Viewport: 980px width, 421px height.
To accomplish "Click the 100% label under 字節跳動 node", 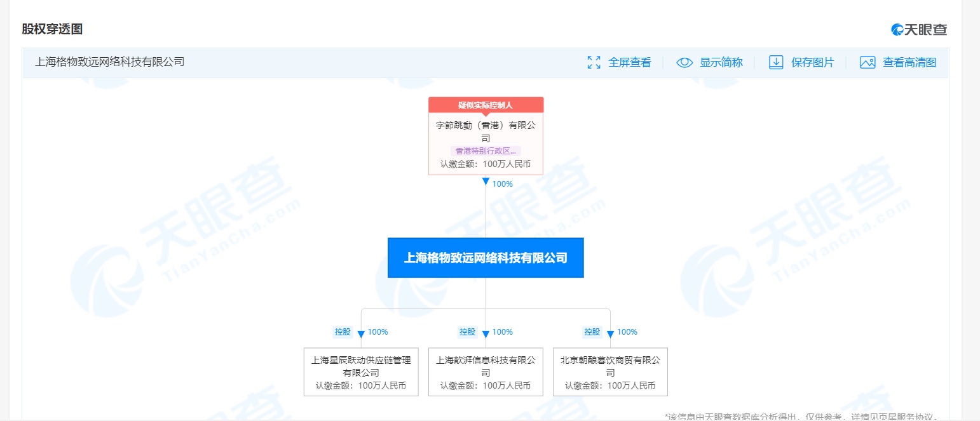I will click(x=503, y=184).
